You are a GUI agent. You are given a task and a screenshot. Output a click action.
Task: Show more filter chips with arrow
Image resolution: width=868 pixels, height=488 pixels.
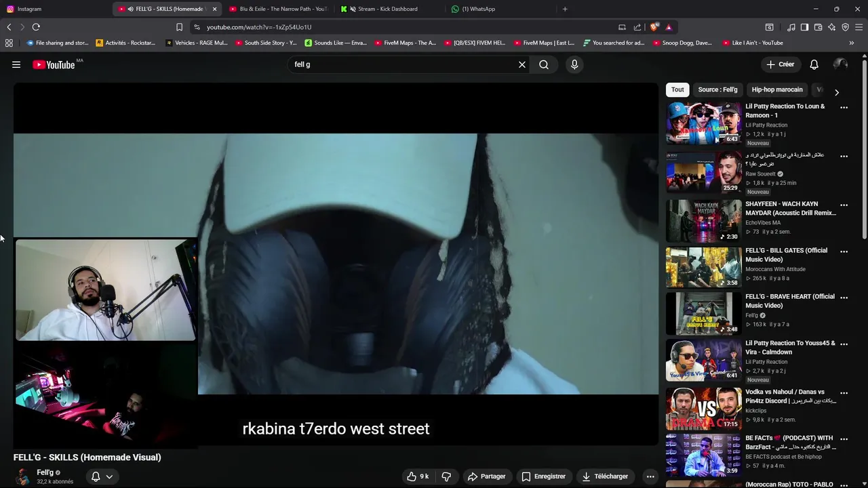(837, 92)
